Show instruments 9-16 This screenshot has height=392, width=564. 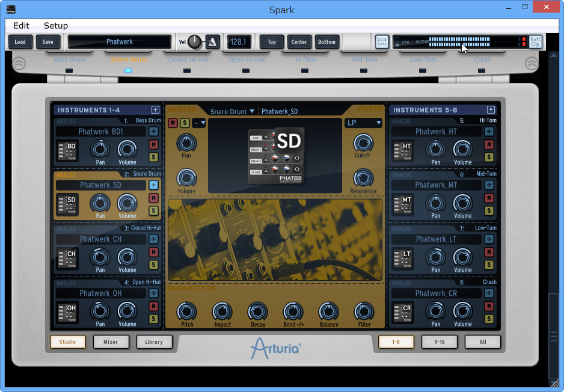(439, 341)
